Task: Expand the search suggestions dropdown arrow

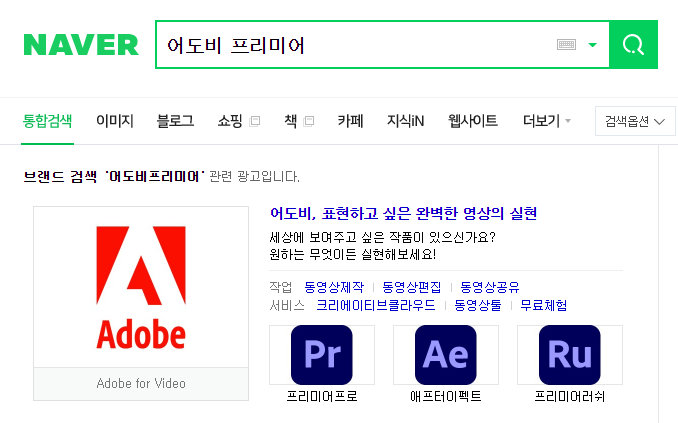Action: pyautogui.click(x=593, y=45)
